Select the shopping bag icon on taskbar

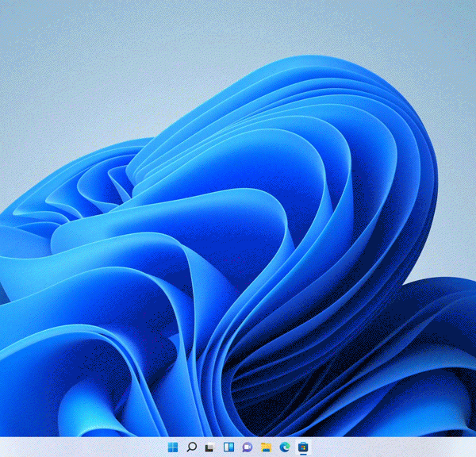pos(303,447)
